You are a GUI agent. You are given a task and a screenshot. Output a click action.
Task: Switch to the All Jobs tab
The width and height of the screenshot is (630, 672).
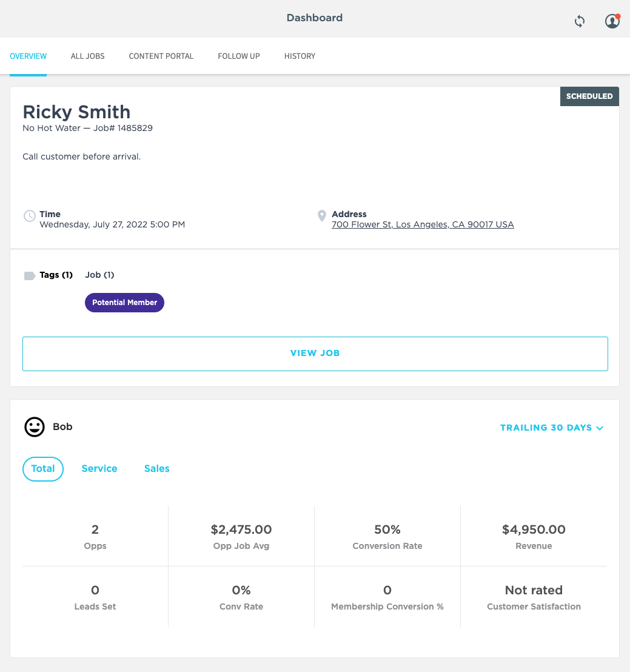click(x=87, y=56)
